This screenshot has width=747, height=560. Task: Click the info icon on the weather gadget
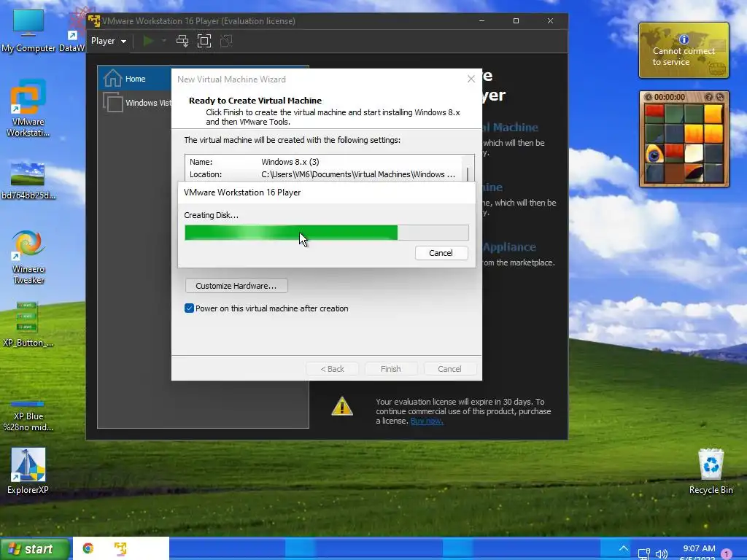pos(684,39)
